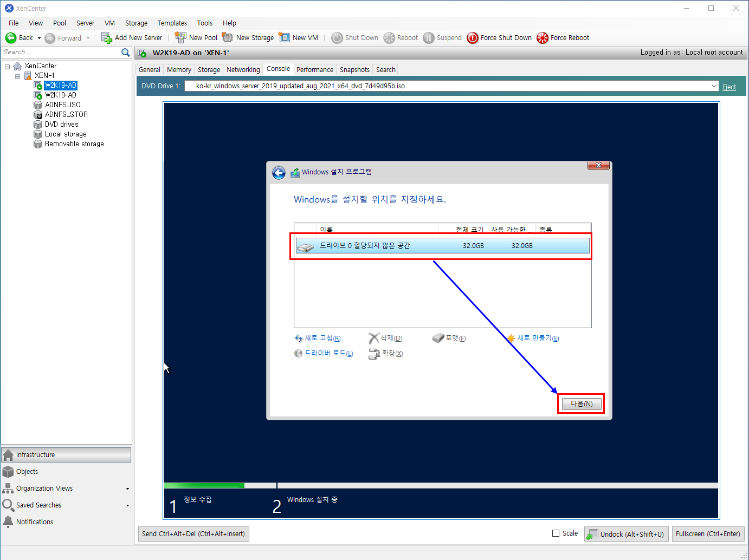Click the 새로 고침 refresh icon
This screenshot has width=749, height=560.
click(x=299, y=338)
